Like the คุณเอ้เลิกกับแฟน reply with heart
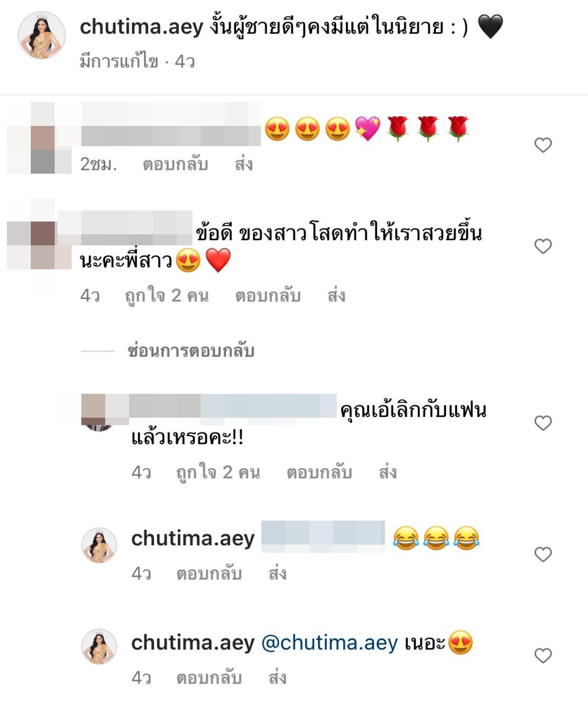 tap(543, 423)
